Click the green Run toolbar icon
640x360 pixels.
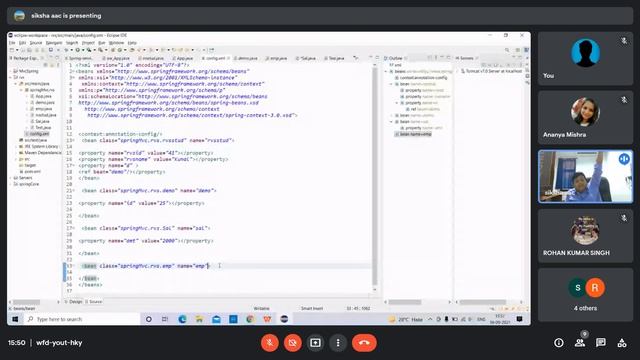[77, 50]
